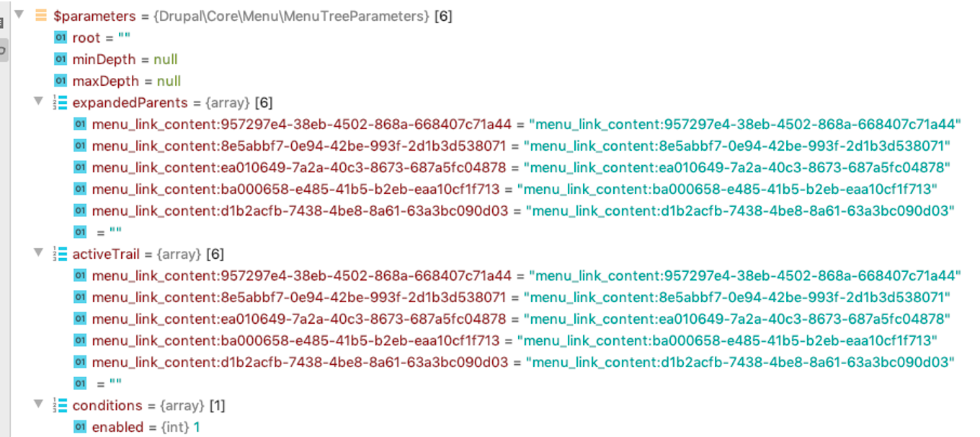Select the minDepth = null row
Image resolution: width=980 pixels, height=437 pixels.
point(125,59)
